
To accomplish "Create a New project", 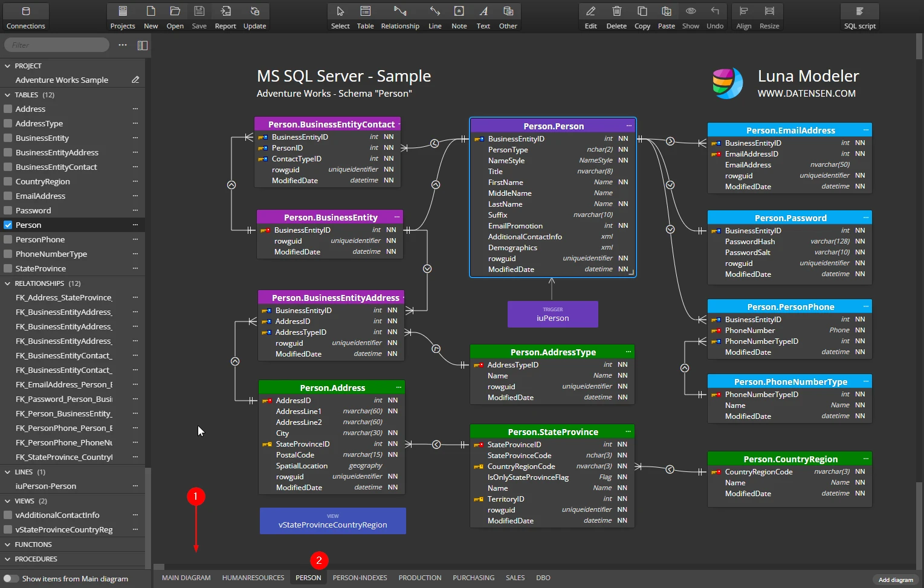I will (x=151, y=17).
